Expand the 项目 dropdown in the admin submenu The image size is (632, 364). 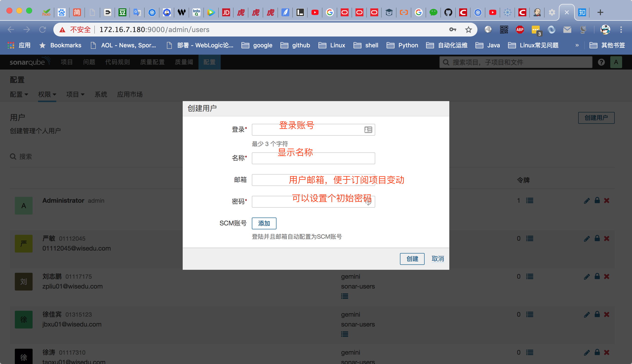pyautogui.click(x=75, y=94)
